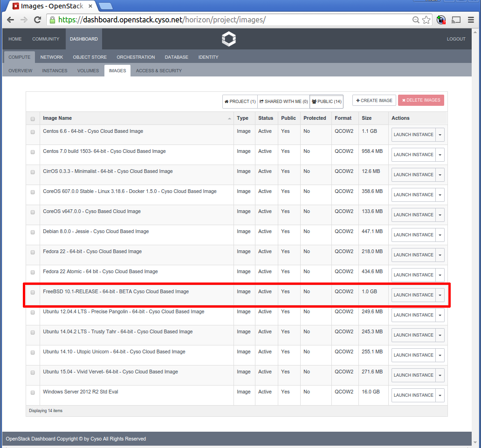481x448 pixels.
Task: Open the OVERVIEW sub-tab
Action: click(x=20, y=70)
